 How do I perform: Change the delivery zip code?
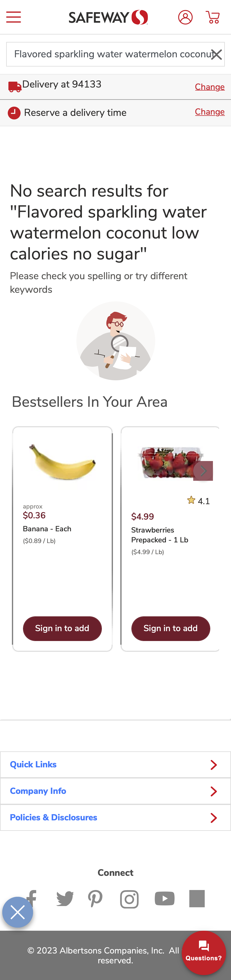coord(209,87)
